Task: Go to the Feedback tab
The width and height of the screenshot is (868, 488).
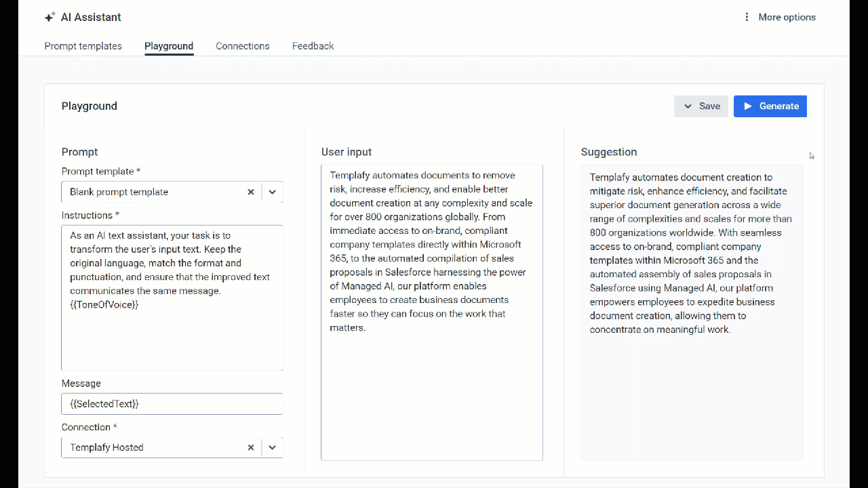Action: [x=313, y=46]
